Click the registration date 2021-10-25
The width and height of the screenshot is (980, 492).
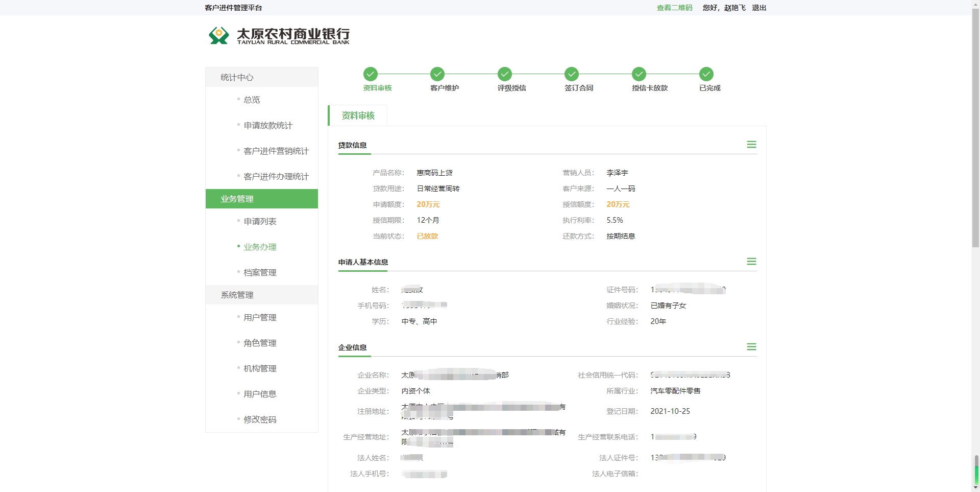tap(670, 411)
